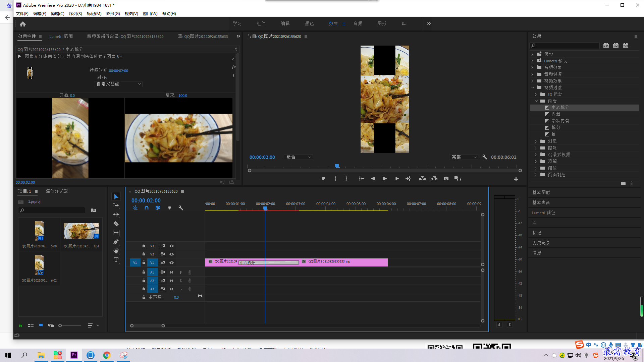Toggle V2 track output eye
The height and width of the screenshot is (362, 644).
pos(171,254)
